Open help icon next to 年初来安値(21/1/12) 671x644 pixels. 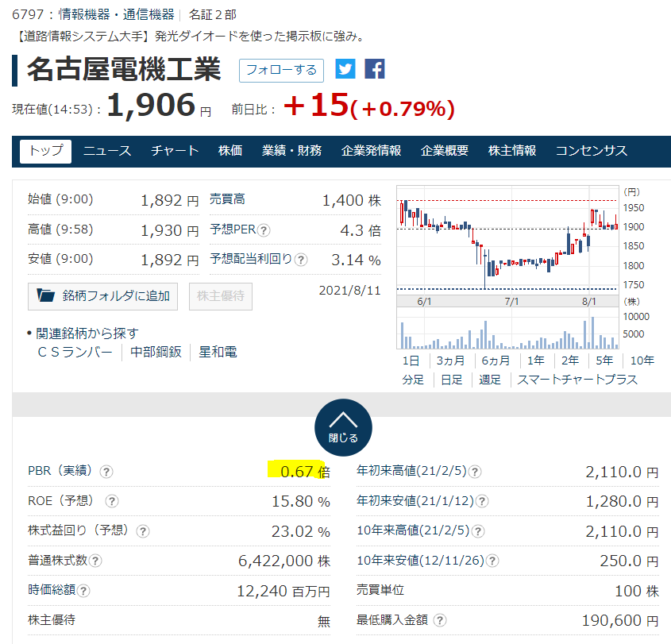[482, 501]
